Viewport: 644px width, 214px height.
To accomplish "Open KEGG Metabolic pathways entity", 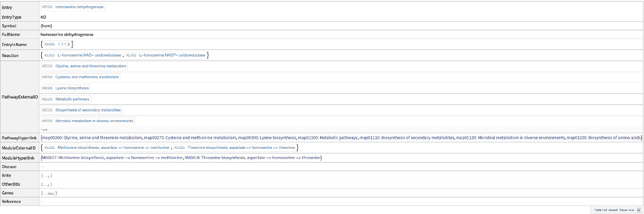I will tap(66, 99).
